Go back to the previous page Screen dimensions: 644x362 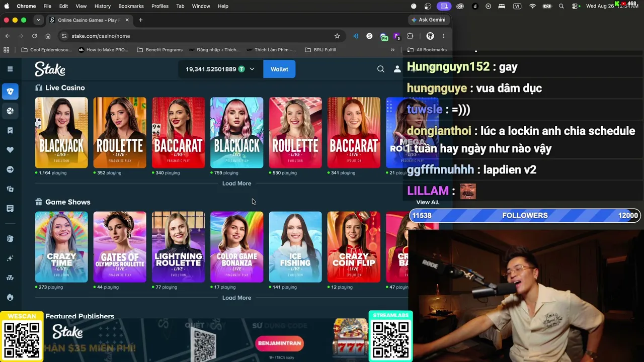tap(8, 36)
